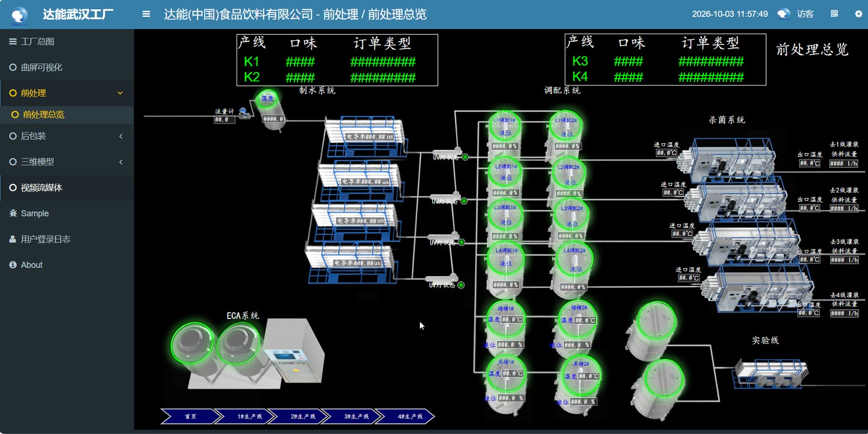Click the bottom UV status indicator light
Screen dimensions: 868x434
[x=461, y=285]
